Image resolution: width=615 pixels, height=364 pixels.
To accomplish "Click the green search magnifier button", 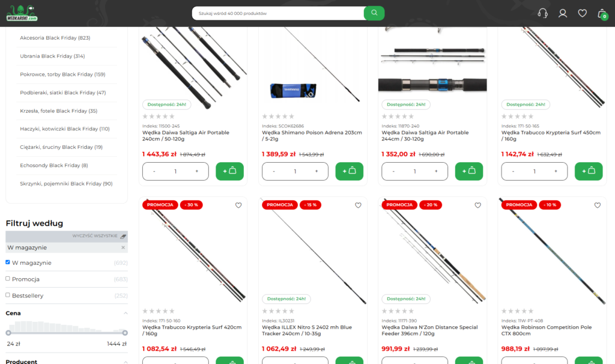I will coord(374,13).
